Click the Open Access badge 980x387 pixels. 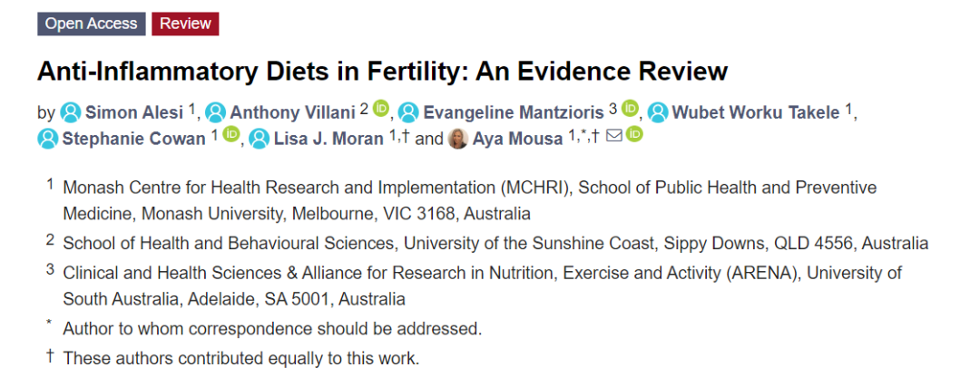pos(92,24)
